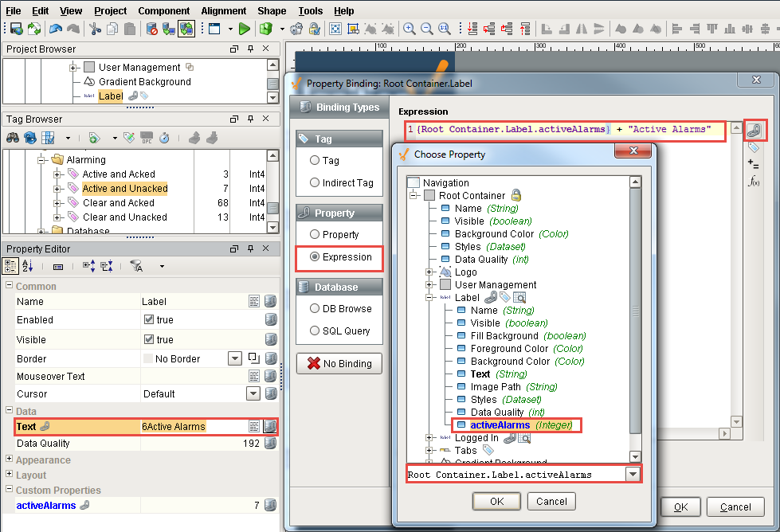The height and width of the screenshot is (532, 780).
Task: Click the stopwatch polling icon in Tag Browser
Action: point(164,137)
